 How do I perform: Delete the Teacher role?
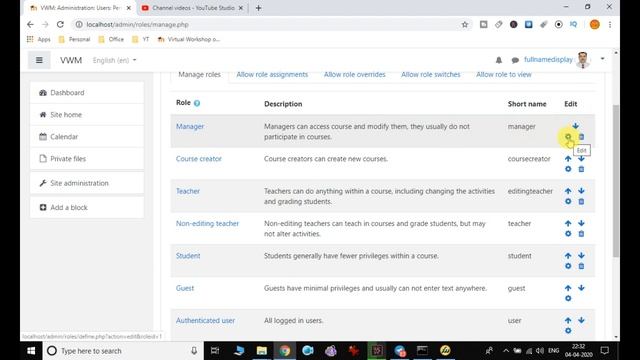[x=581, y=201]
